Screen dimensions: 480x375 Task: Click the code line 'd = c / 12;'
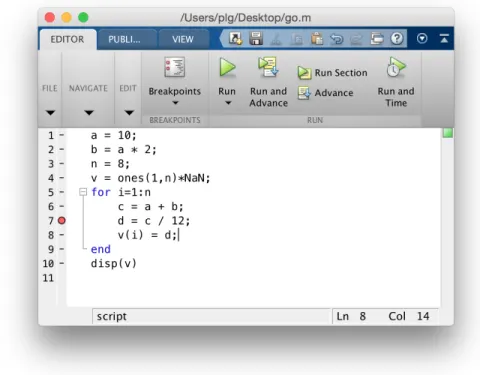tap(154, 221)
